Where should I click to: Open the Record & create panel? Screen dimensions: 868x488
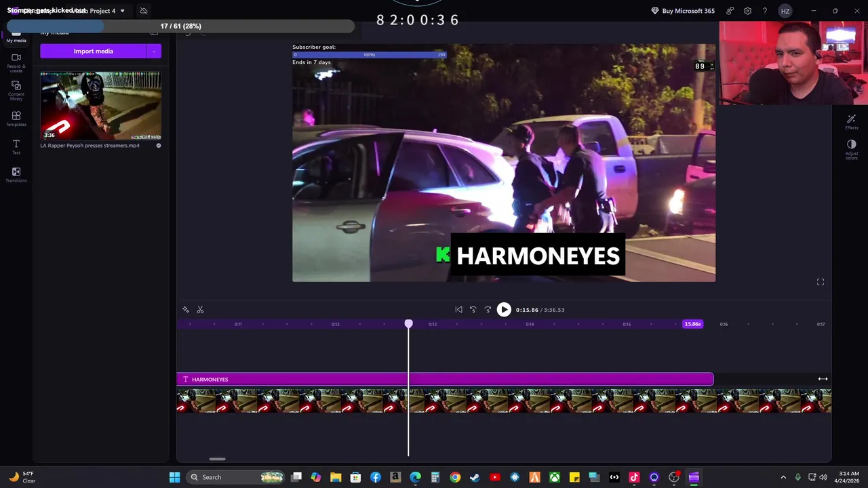coord(16,62)
